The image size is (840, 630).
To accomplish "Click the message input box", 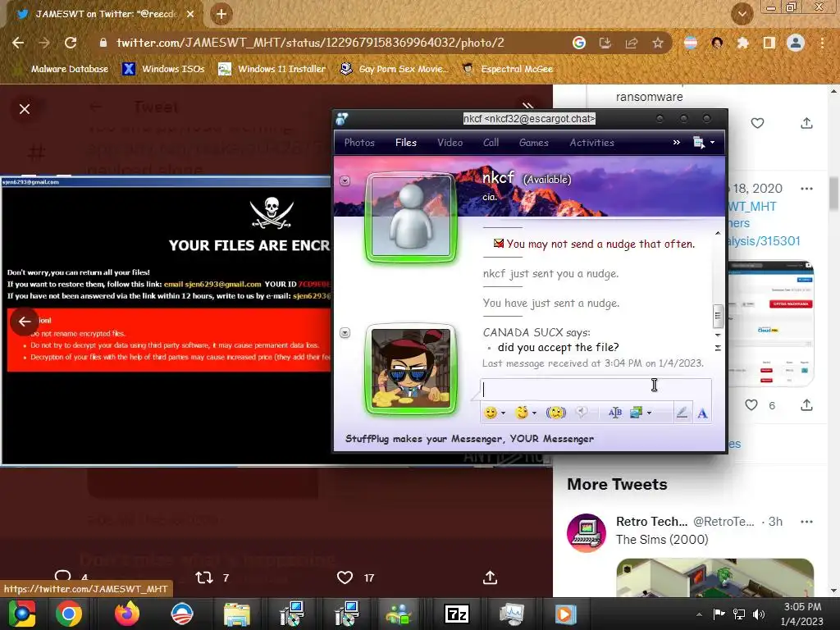I will point(596,390).
